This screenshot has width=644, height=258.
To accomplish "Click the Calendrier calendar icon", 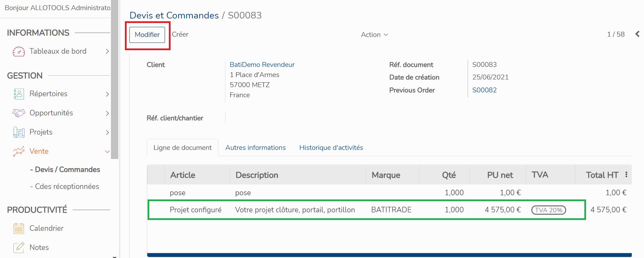I will (x=19, y=228).
